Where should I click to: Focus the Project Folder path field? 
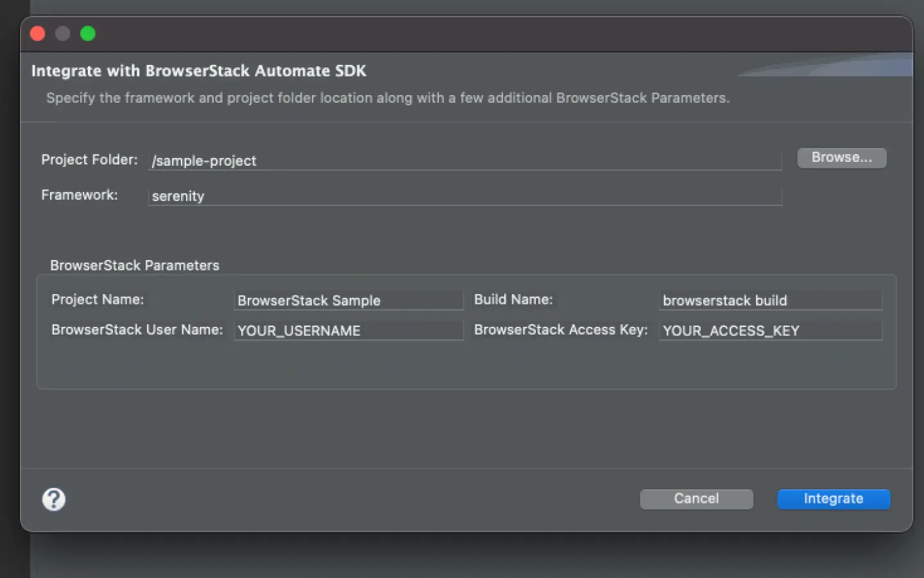click(464, 161)
